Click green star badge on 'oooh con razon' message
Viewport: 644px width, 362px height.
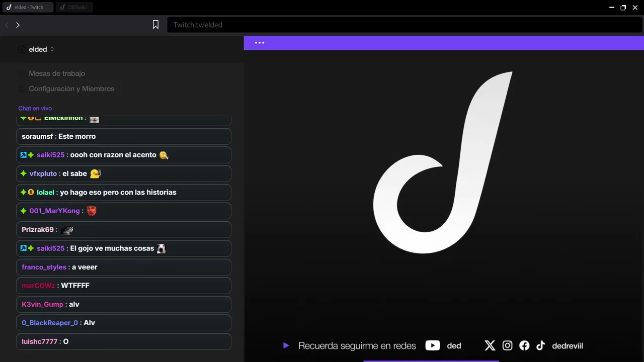(x=31, y=155)
